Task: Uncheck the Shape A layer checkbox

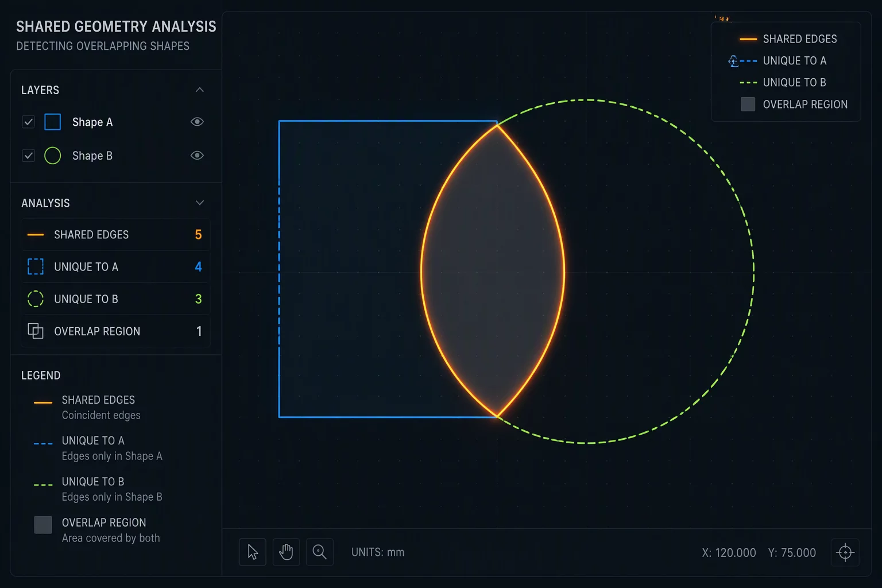Action: [x=28, y=122]
